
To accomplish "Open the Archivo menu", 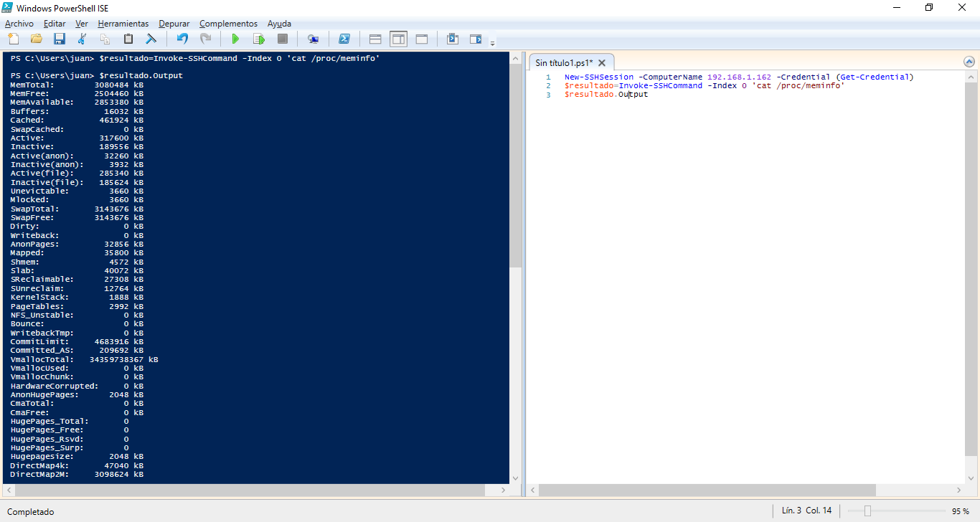I will [19, 24].
